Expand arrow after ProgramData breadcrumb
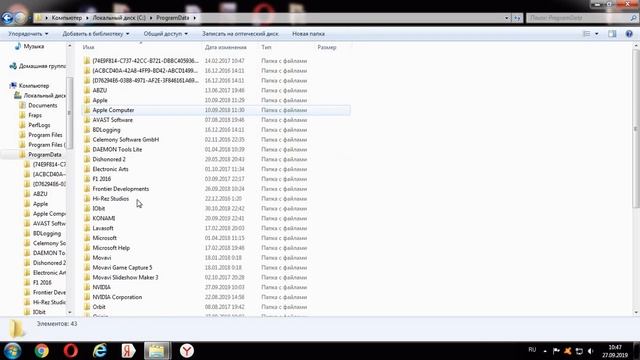 tap(194, 18)
